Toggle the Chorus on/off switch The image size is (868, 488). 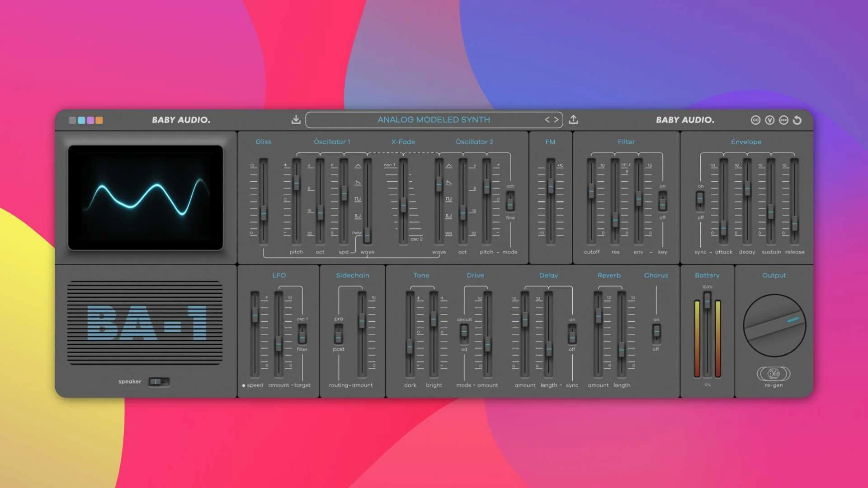point(656,333)
